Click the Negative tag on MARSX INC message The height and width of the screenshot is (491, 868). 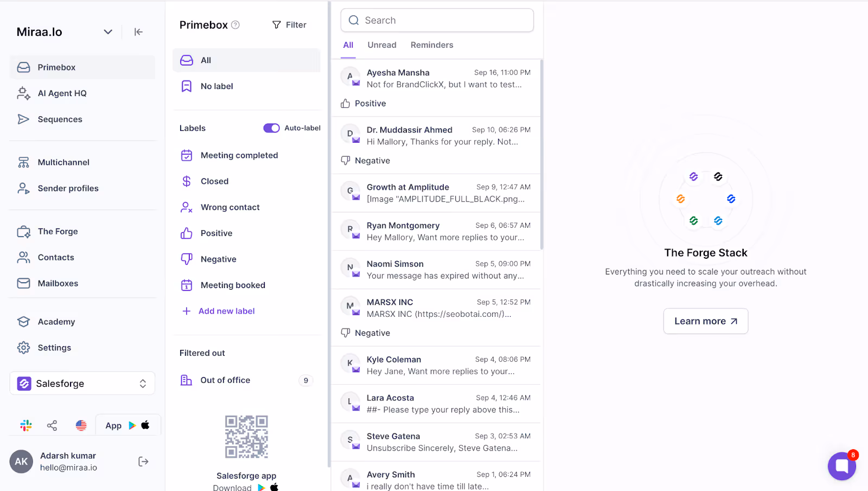click(365, 333)
